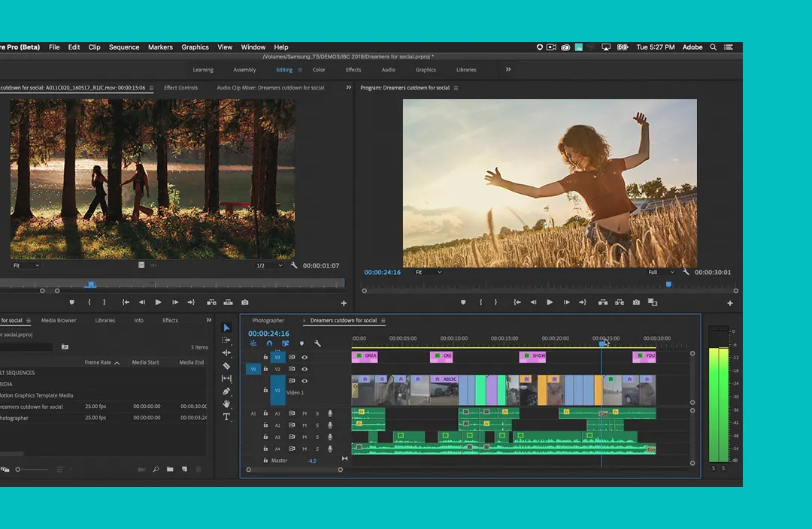Image resolution: width=812 pixels, height=529 pixels.
Task: Choose the Pen tool
Action: [x=226, y=391]
